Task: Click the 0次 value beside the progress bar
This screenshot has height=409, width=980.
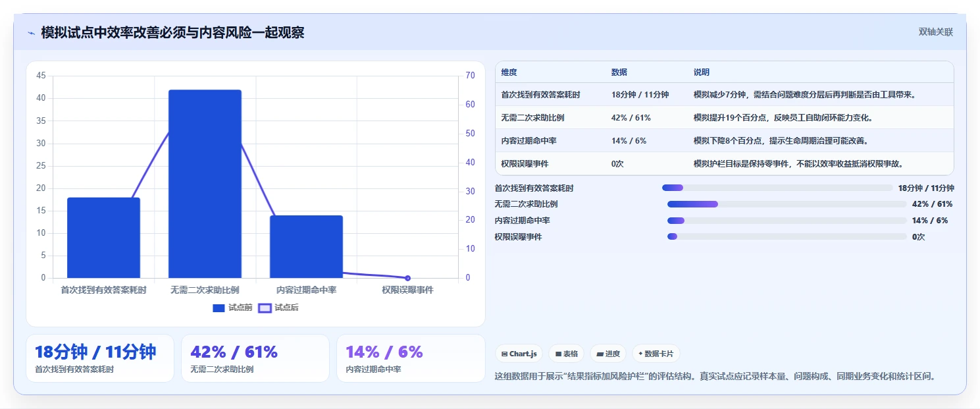Action: point(918,237)
